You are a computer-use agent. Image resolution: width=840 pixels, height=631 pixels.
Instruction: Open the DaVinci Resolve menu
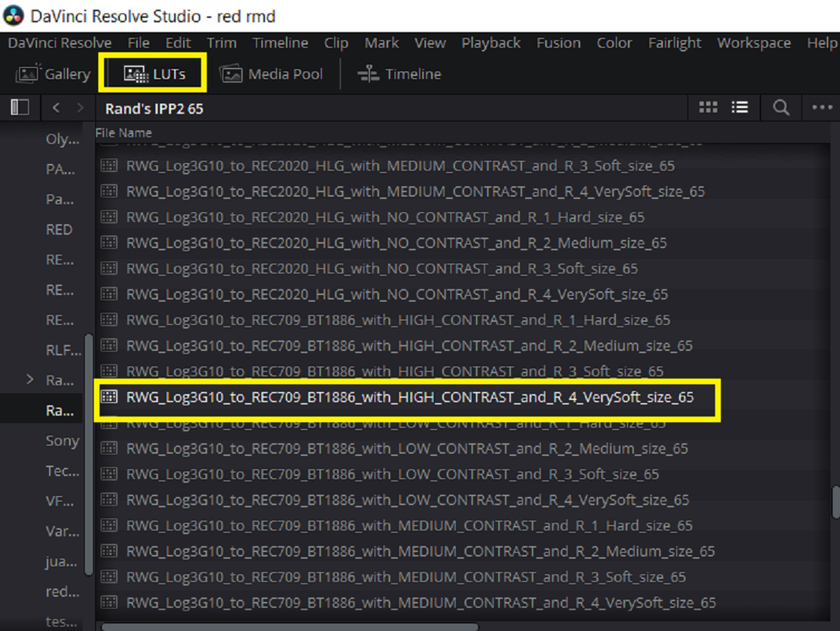click(59, 43)
